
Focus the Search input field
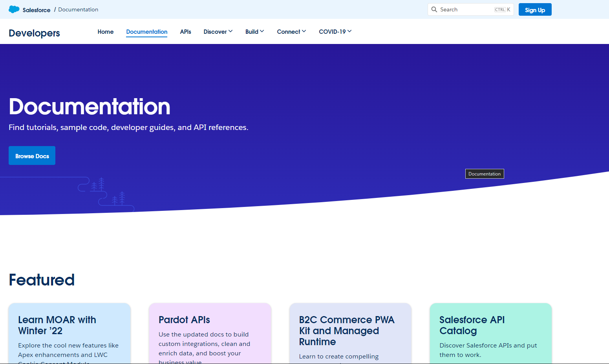click(x=470, y=9)
